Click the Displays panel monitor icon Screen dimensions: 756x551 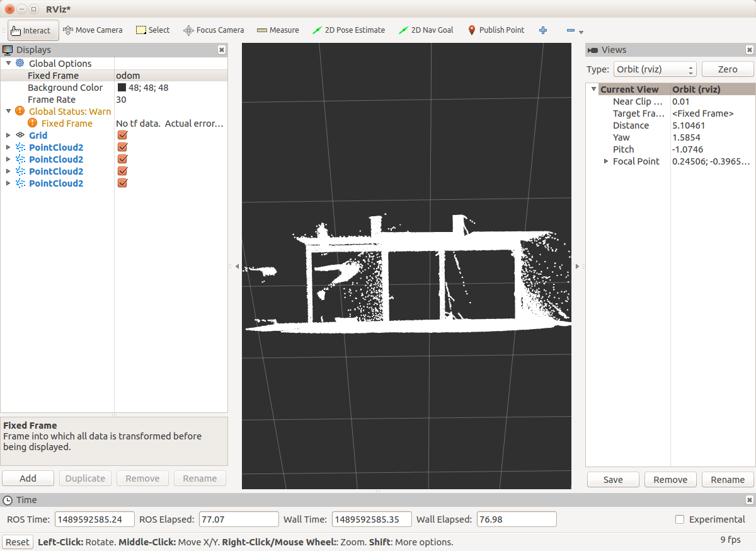point(8,50)
